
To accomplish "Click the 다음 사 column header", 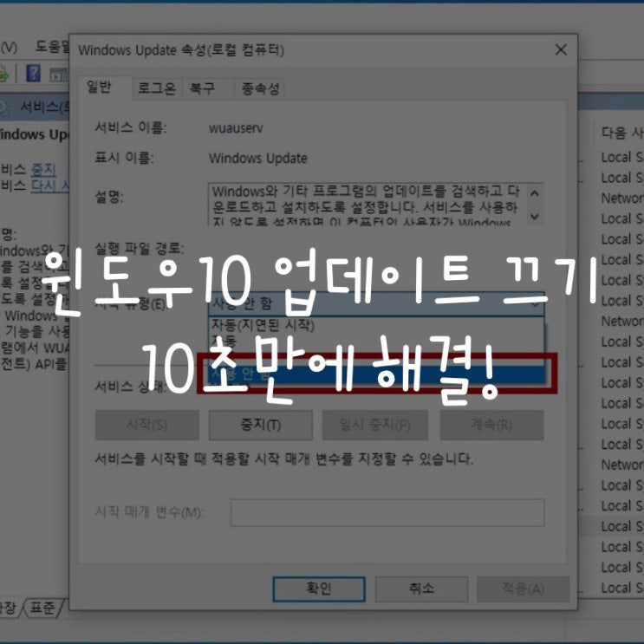I will [621, 133].
